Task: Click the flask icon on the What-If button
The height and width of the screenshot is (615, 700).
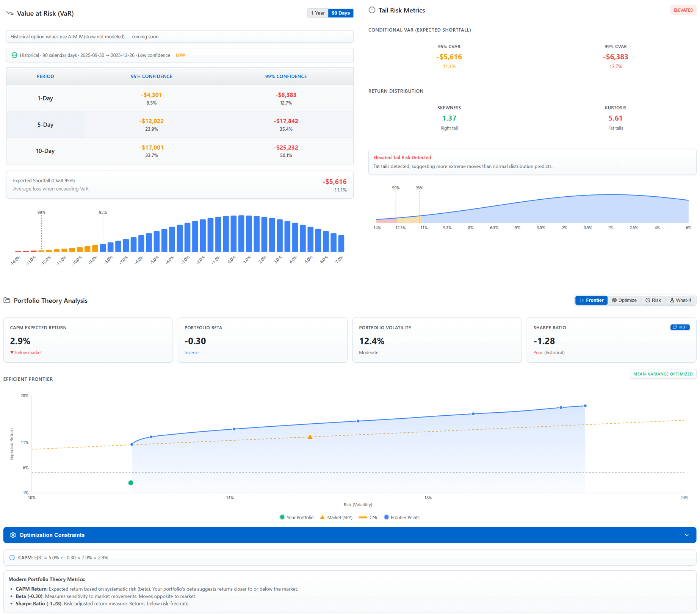Action: (672, 300)
